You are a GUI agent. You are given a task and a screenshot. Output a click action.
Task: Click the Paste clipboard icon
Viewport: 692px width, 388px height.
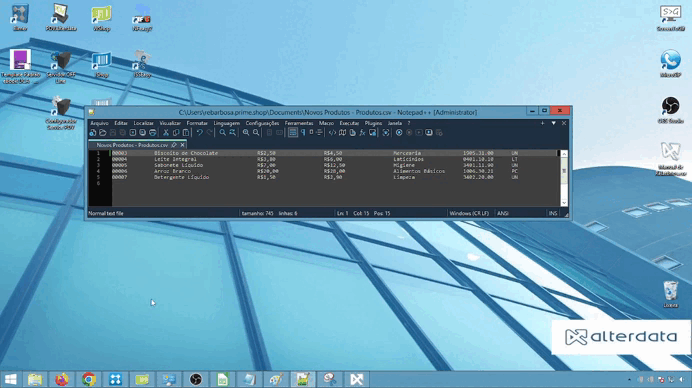186,132
